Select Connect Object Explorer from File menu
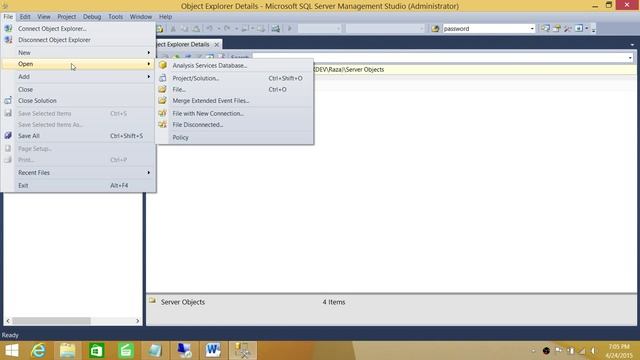The width and height of the screenshot is (640, 360). 79,29
